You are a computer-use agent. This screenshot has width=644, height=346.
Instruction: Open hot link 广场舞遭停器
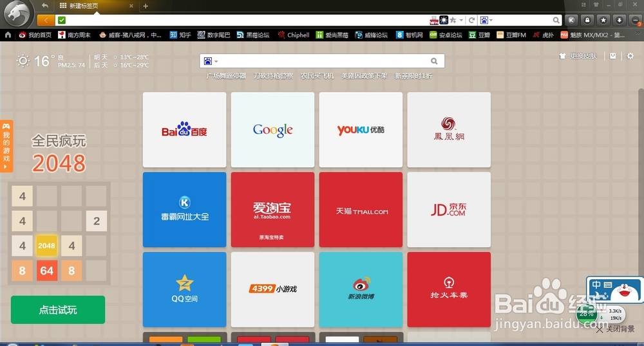226,76
